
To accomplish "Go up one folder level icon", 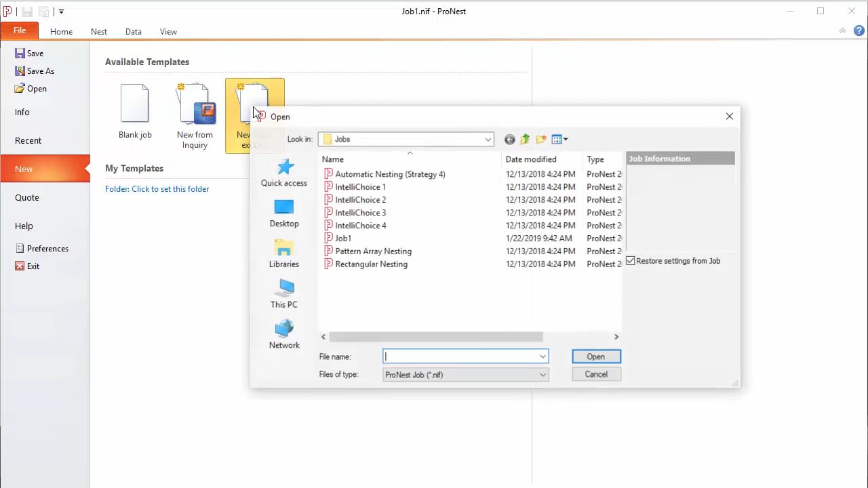I will [526, 140].
